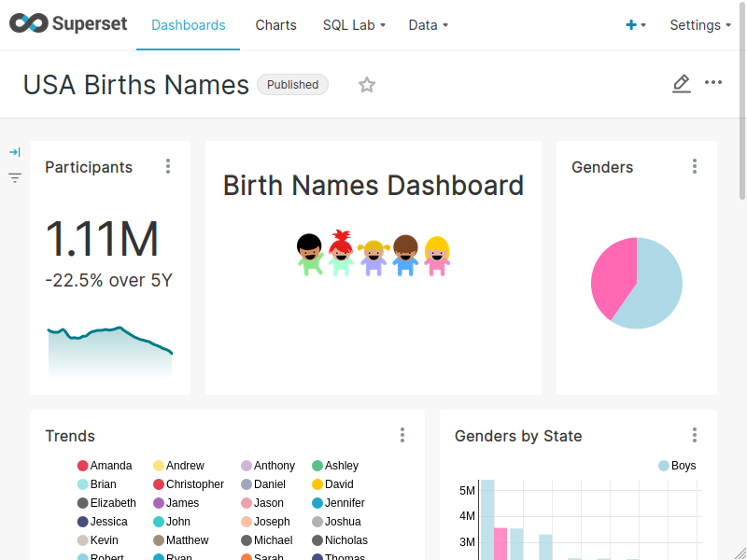Favorite the dashboard with the star
The width and height of the screenshot is (747, 560).
pyautogui.click(x=367, y=84)
